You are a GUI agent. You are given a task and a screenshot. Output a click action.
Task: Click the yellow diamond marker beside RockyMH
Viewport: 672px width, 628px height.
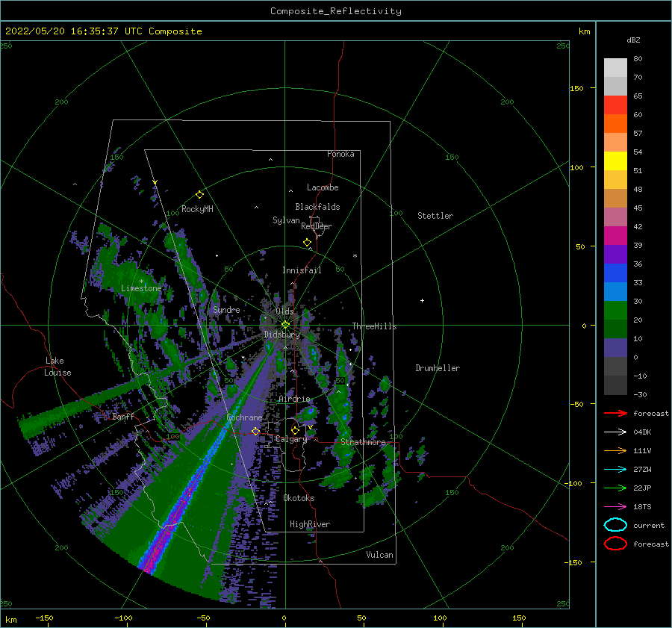(x=199, y=195)
